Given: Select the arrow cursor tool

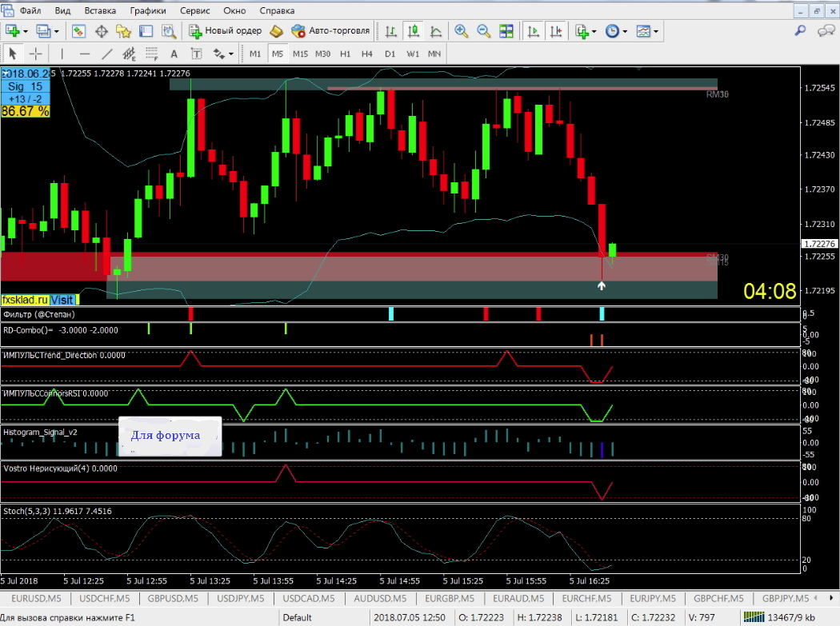Looking at the screenshot, I should pos(13,54).
